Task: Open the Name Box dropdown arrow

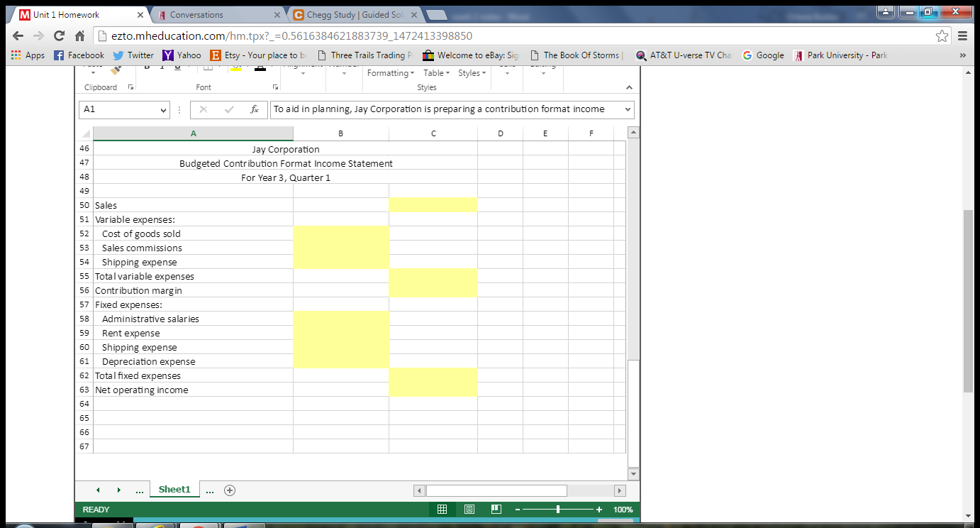Action: 162,109
